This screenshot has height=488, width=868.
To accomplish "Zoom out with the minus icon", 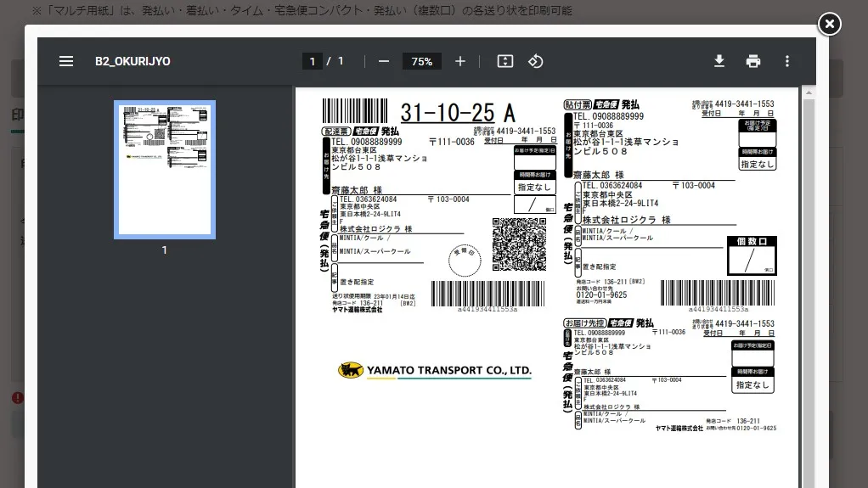I will coord(384,61).
